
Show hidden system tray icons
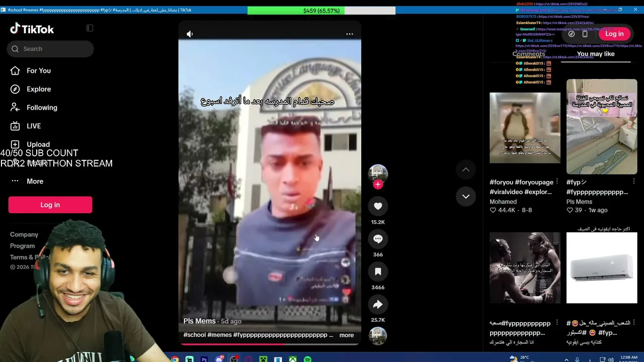[x=567, y=360]
